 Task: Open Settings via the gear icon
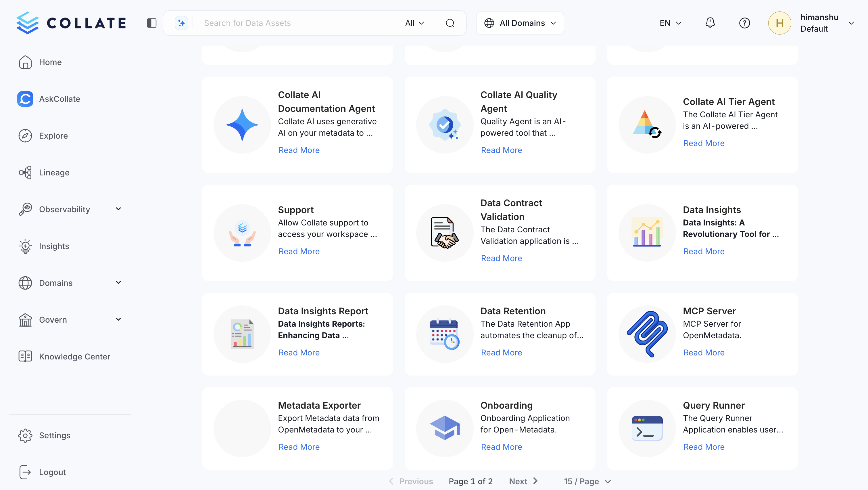25,435
